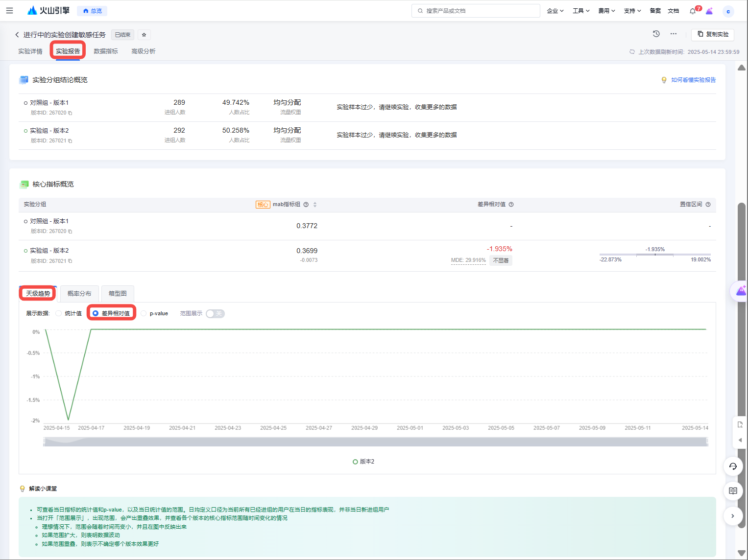
Task: Click the scrollbar down arrow
Action: pos(742,553)
